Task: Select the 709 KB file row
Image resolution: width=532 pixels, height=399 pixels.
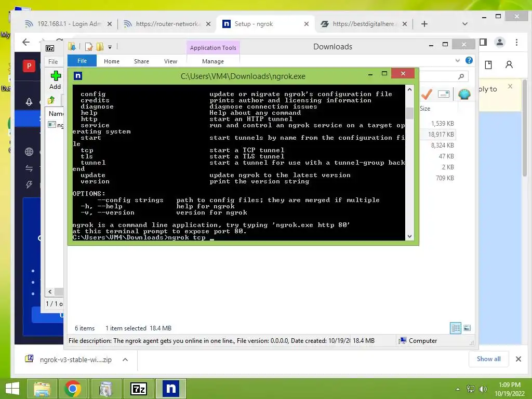Action: tap(437, 178)
